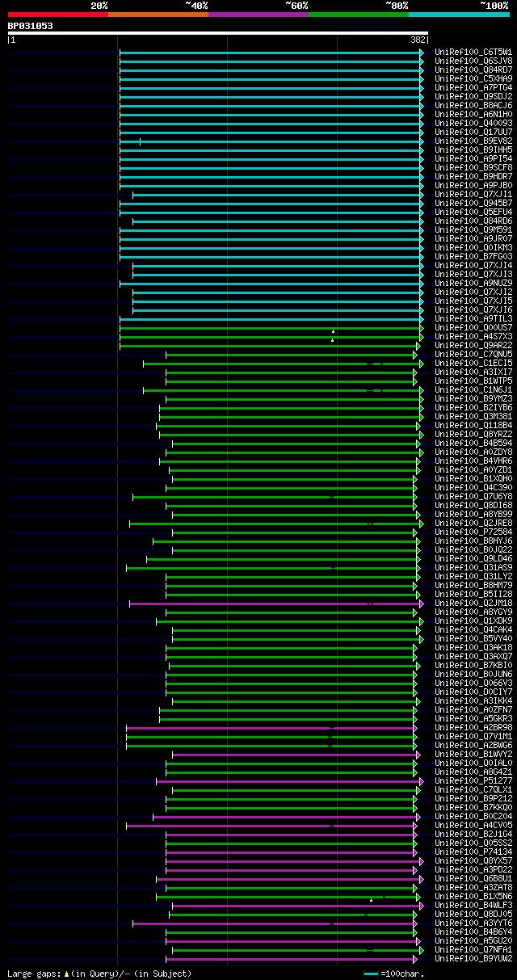
Task: Select the UniRef100_A4S7X3 label
Action: click(473, 336)
